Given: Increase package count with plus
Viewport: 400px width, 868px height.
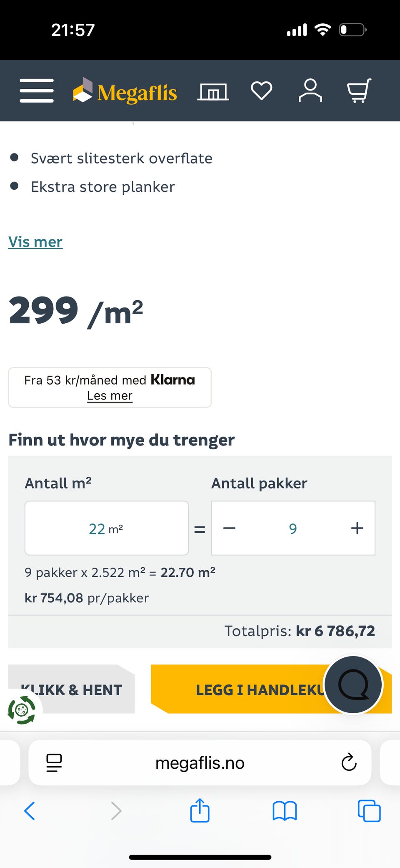Looking at the screenshot, I should click(357, 528).
